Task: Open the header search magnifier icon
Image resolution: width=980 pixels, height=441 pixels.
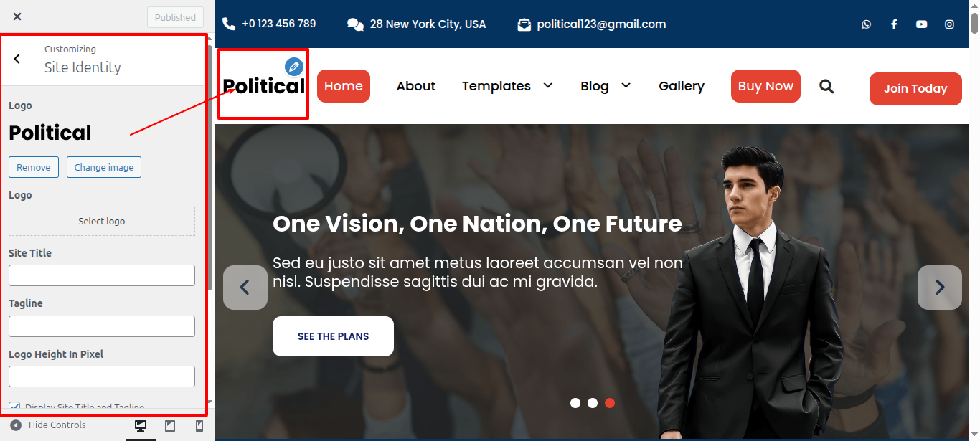Action: (826, 87)
